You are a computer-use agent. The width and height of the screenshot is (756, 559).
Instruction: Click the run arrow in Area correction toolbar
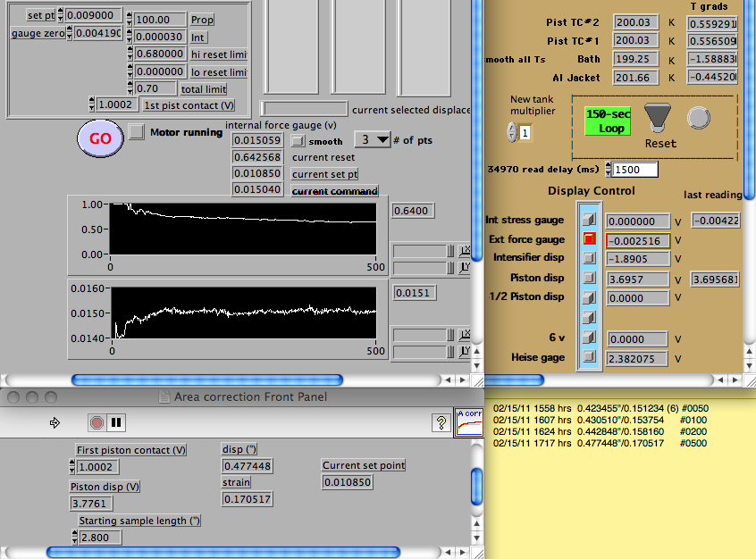(x=55, y=422)
